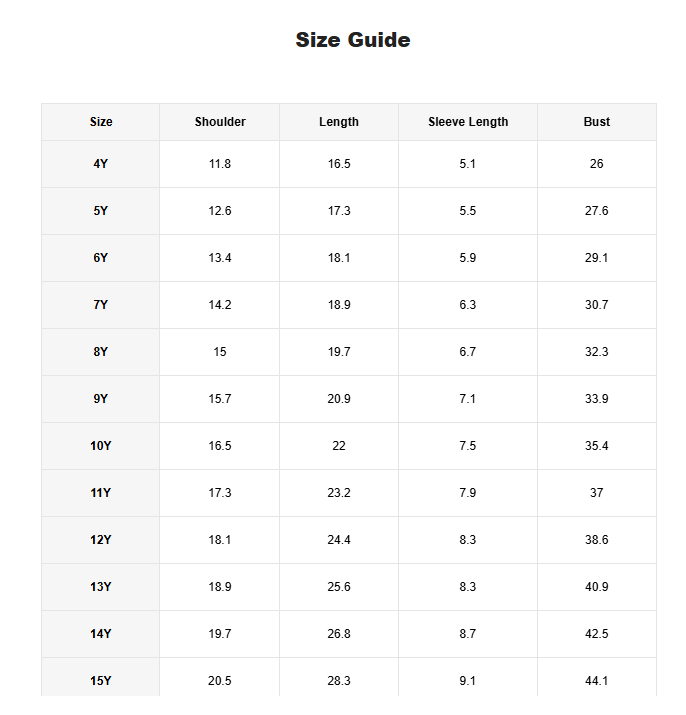Screen dimensions: 686x715
Task: Click the 15Y size row label
Action: [x=101, y=680]
